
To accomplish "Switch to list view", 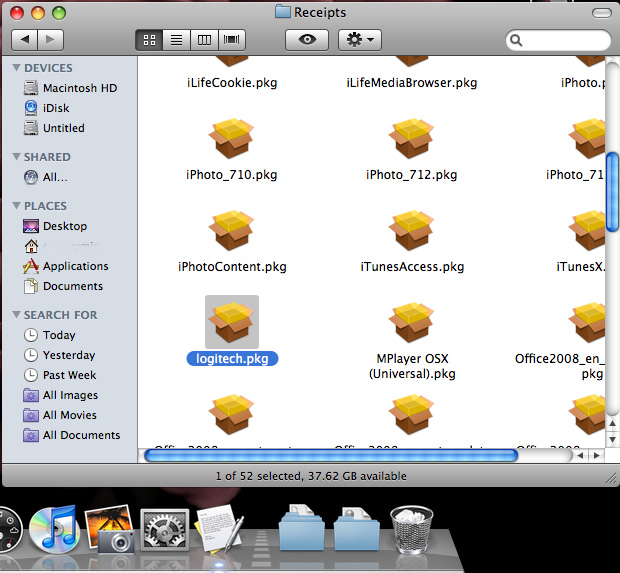I will (176, 40).
